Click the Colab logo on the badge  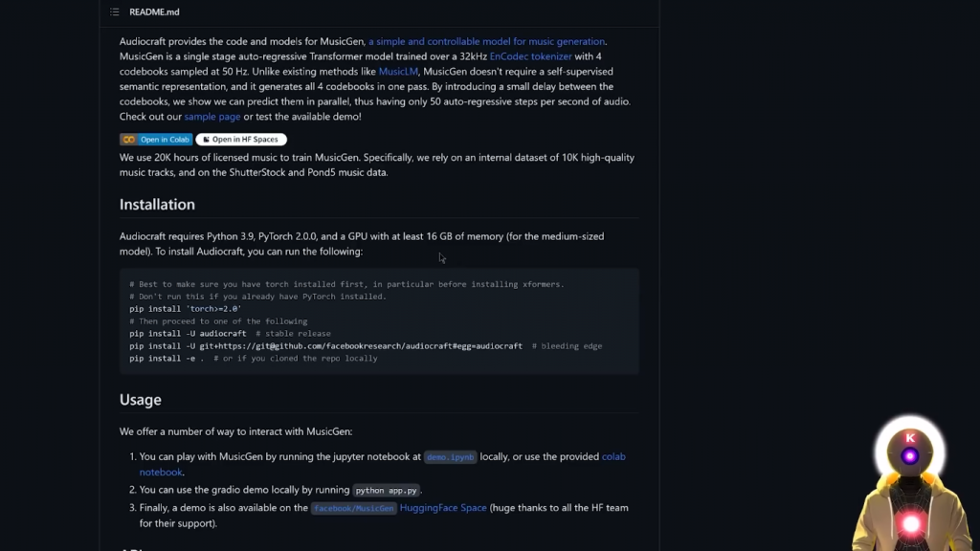click(x=128, y=140)
